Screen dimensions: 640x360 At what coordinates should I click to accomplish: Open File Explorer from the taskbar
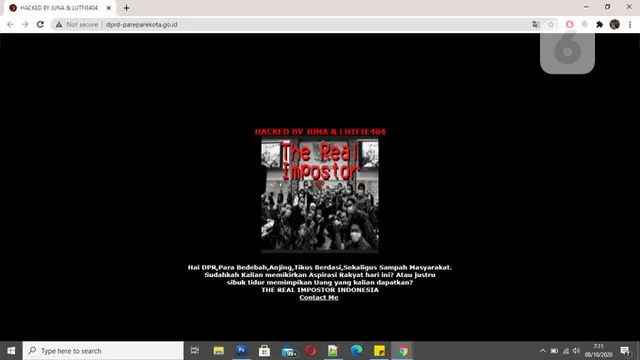point(219,351)
